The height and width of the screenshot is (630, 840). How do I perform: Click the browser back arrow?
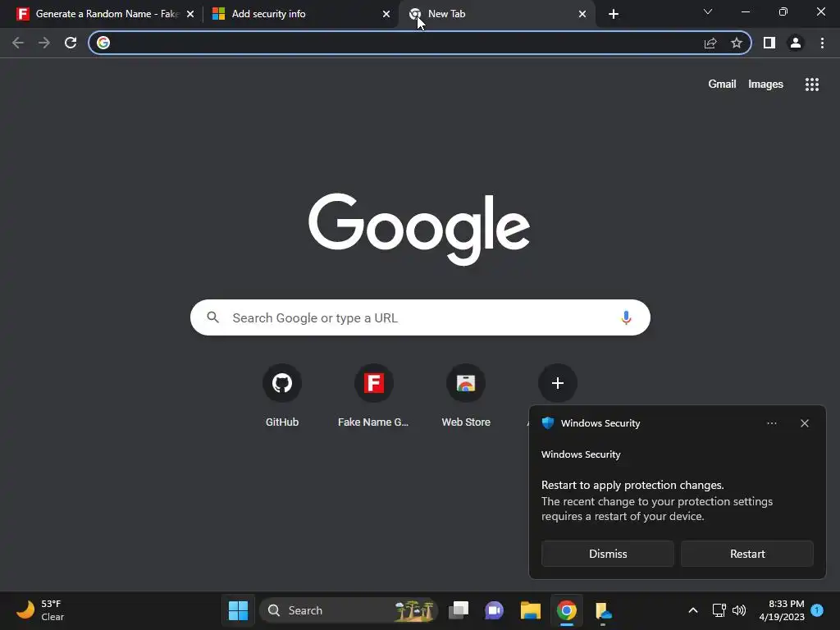click(x=18, y=43)
